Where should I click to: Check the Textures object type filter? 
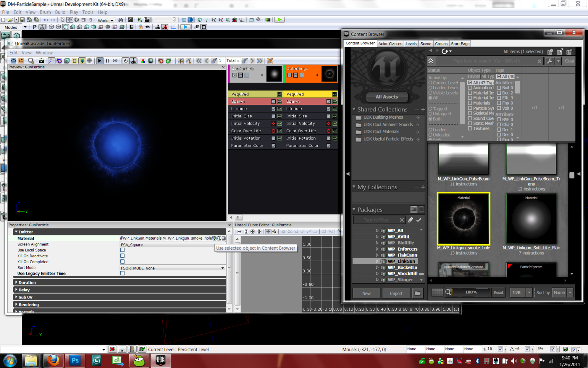point(470,128)
